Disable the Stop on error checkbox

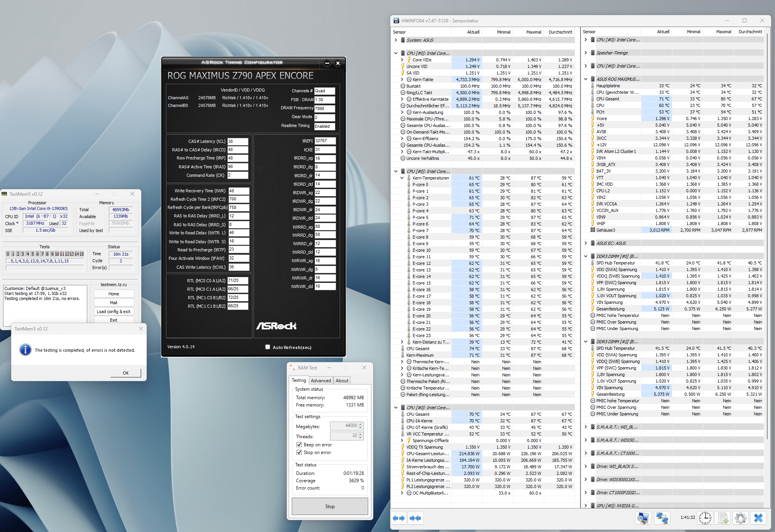pyautogui.click(x=299, y=452)
